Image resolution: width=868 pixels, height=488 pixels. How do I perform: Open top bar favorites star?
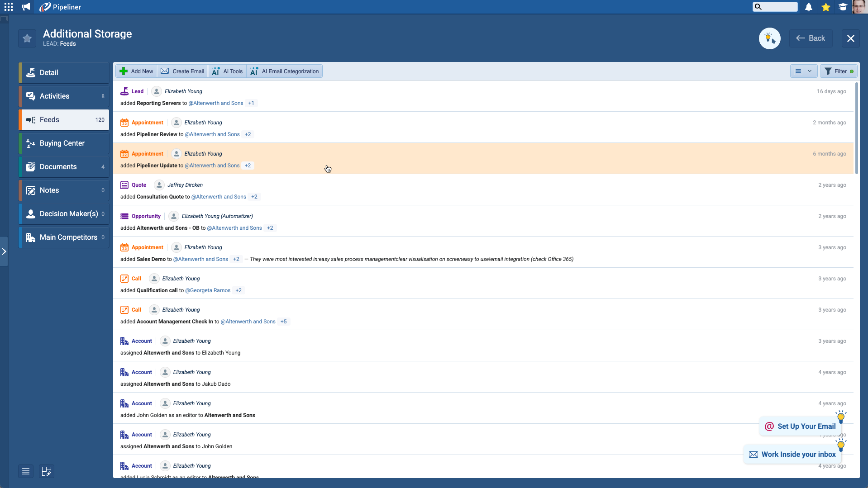tap(825, 7)
